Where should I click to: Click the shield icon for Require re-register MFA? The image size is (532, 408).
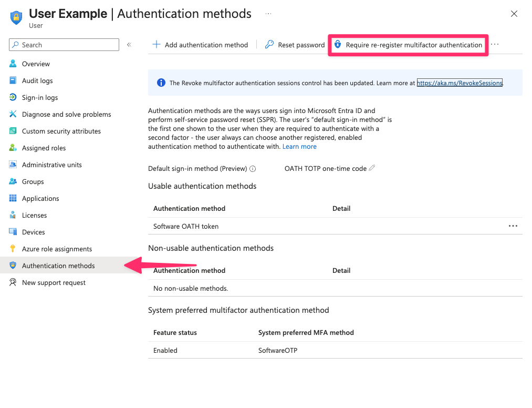338,45
